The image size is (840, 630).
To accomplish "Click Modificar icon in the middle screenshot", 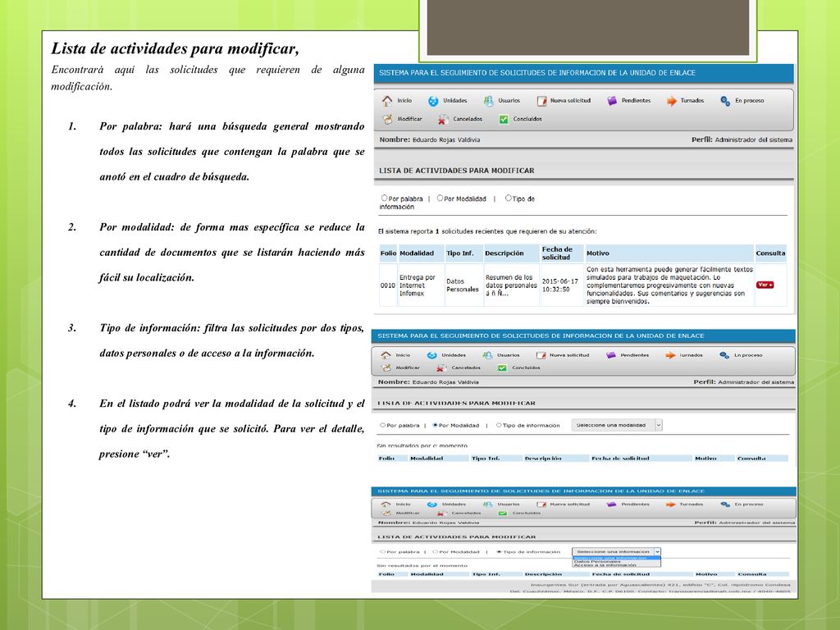I will [x=386, y=368].
